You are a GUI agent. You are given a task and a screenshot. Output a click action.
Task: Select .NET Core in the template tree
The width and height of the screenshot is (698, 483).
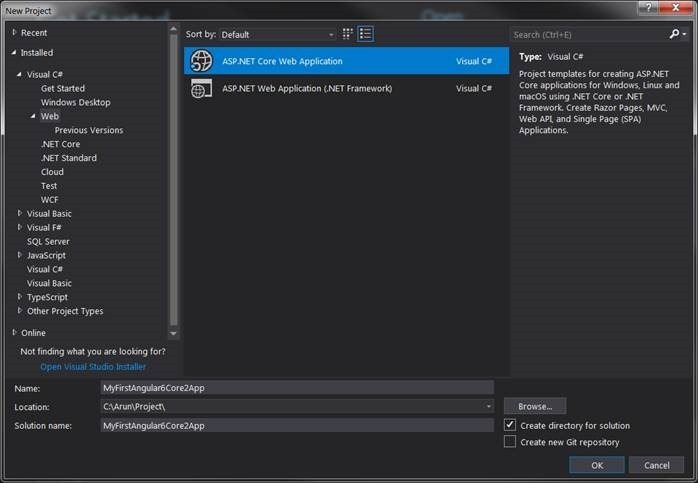pyautogui.click(x=60, y=144)
